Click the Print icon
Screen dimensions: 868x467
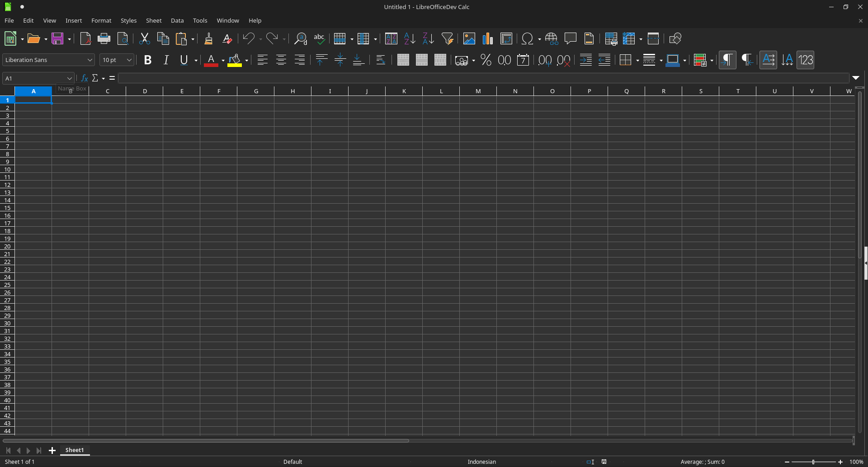coord(104,38)
